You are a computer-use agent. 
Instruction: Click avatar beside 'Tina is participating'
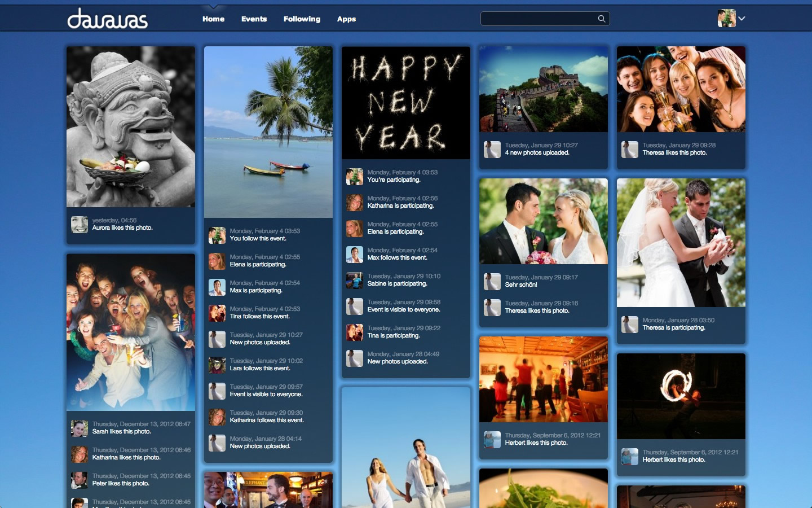click(x=355, y=332)
